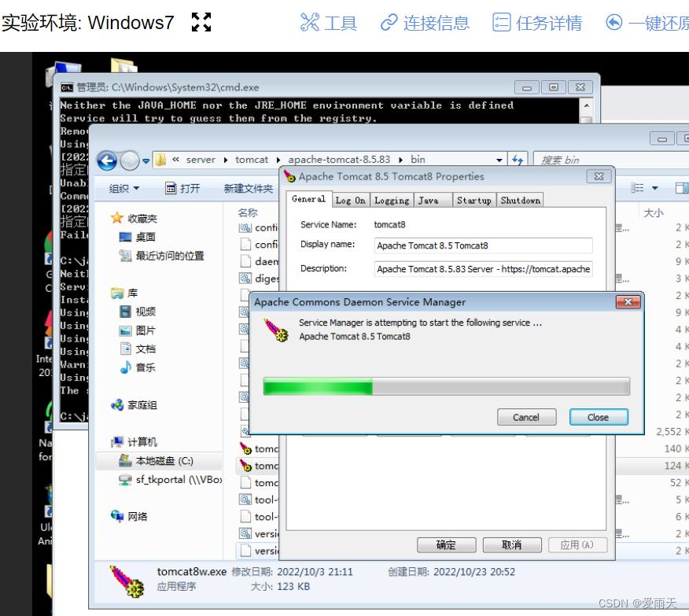
Task: Click the Description input field
Action: point(484,269)
